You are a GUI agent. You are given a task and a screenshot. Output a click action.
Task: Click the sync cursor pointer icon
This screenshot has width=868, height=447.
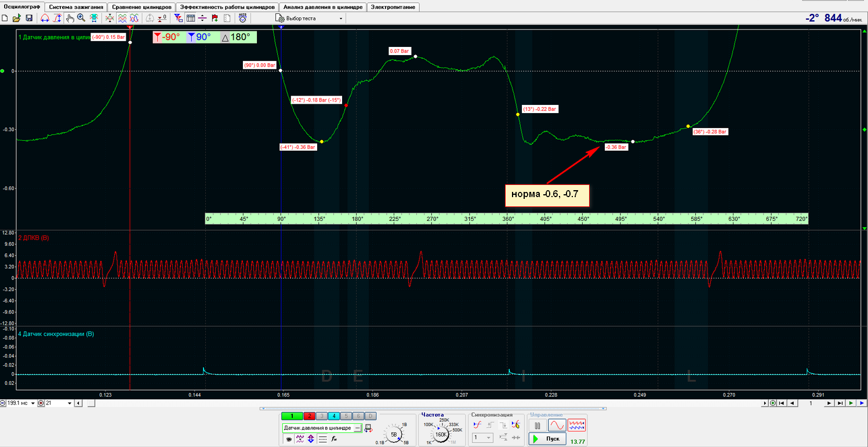[x=516, y=425]
